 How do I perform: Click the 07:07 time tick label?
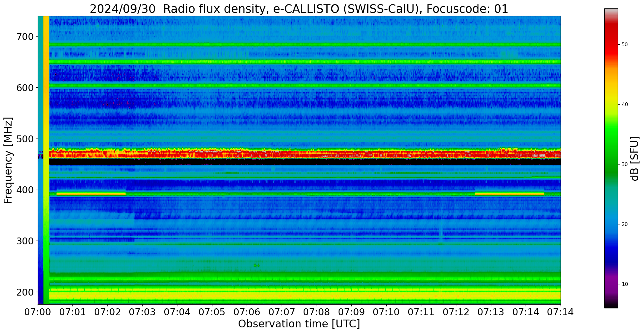click(282, 312)
